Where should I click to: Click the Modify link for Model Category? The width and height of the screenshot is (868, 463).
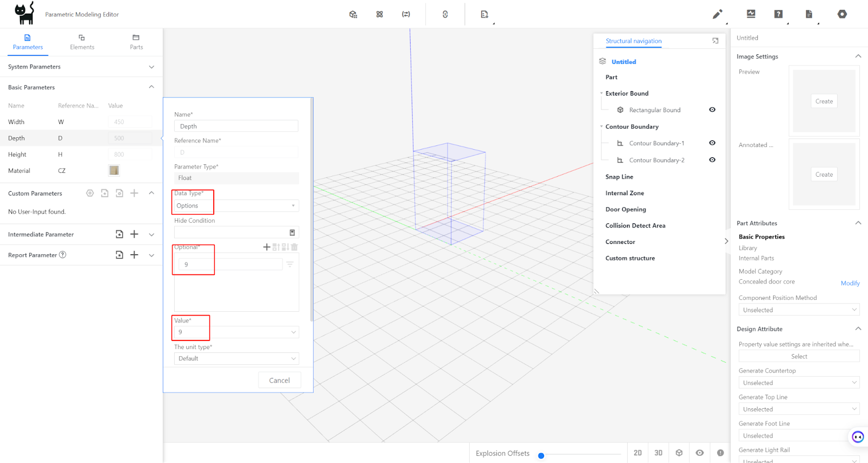tap(850, 283)
